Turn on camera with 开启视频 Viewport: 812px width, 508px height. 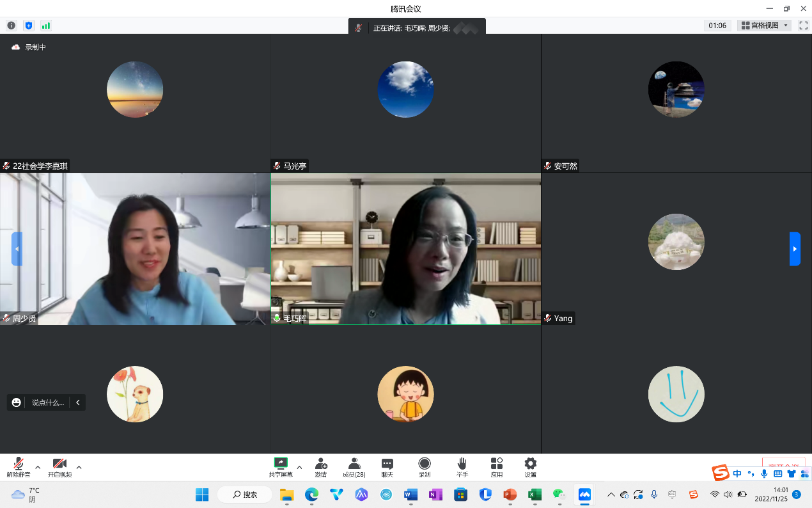pyautogui.click(x=59, y=466)
